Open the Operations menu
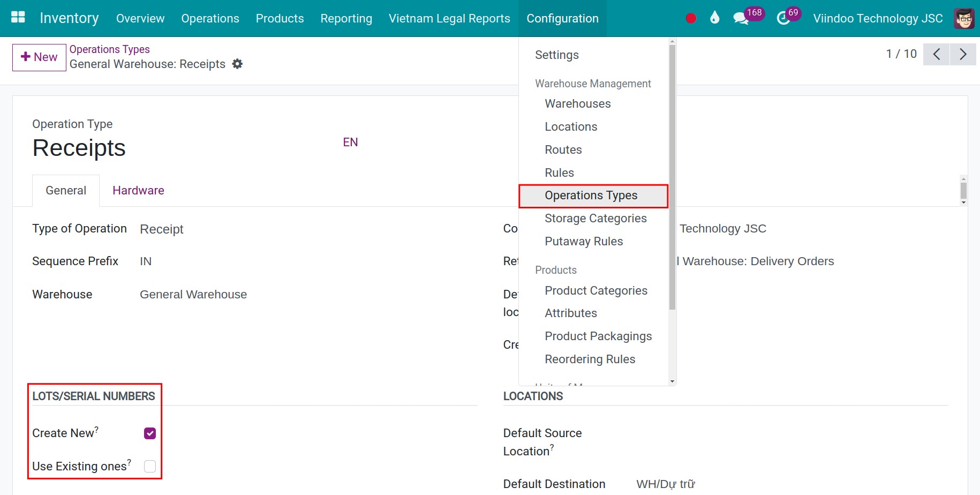The height and width of the screenshot is (495, 980). coord(210,18)
